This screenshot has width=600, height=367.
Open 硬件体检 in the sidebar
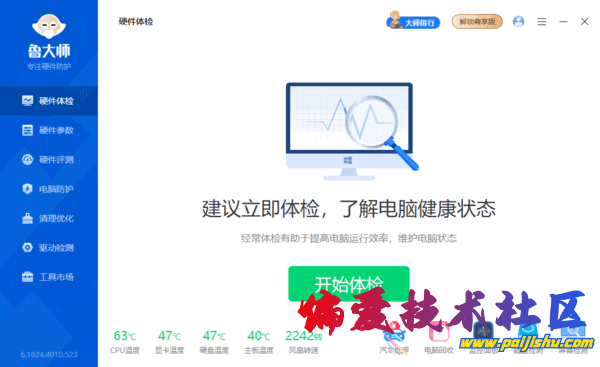[x=49, y=101]
